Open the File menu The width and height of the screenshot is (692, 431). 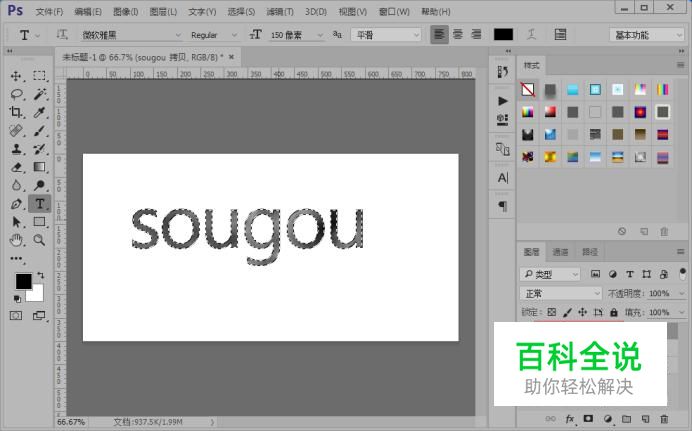coord(49,11)
